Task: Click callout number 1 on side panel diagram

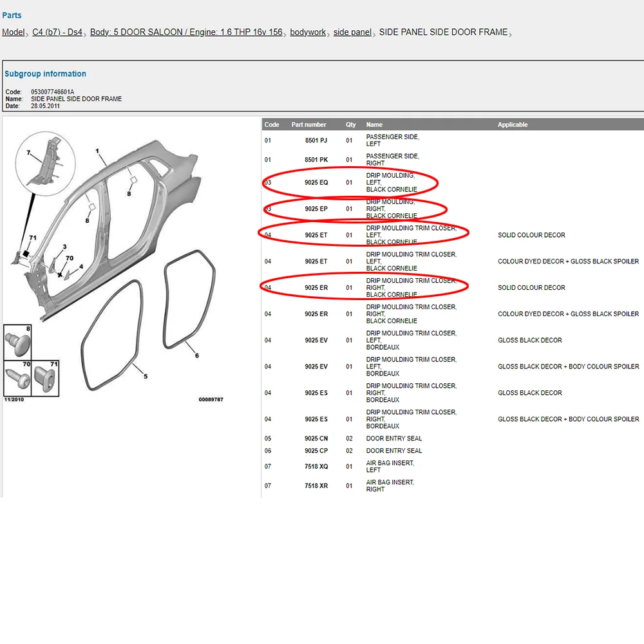Action: pyautogui.click(x=97, y=151)
